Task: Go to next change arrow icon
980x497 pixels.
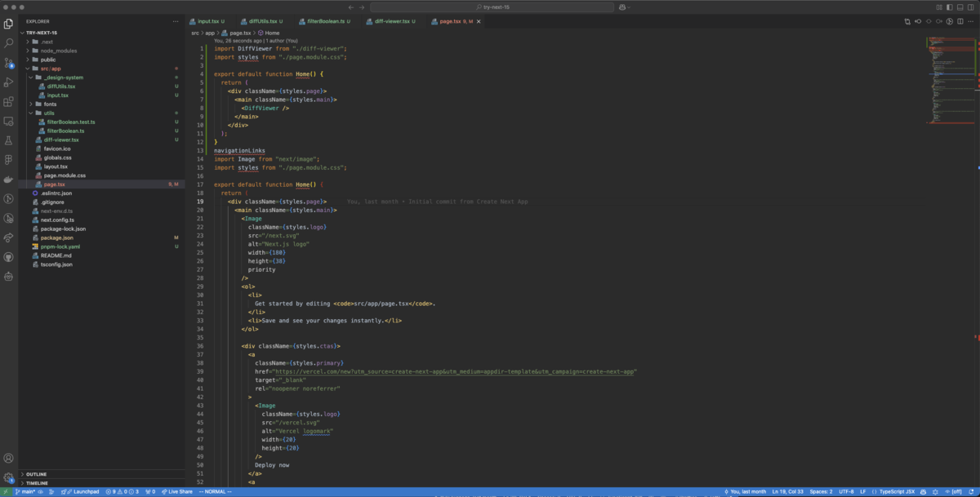Action: point(939,20)
